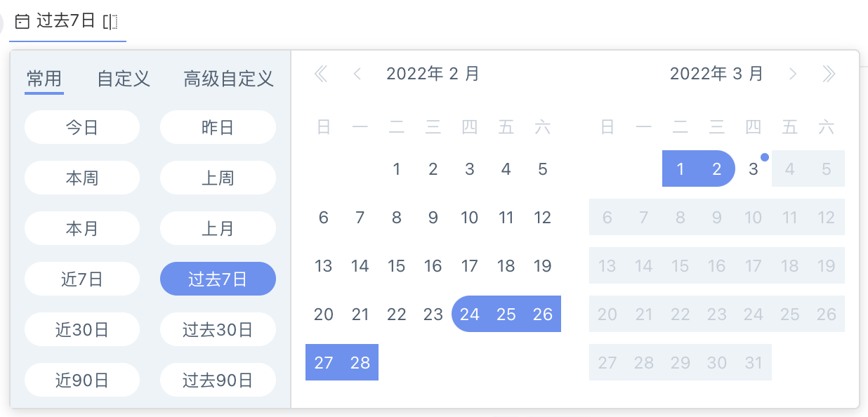
Task: Go to previous month with single arrow
Action: click(357, 74)
